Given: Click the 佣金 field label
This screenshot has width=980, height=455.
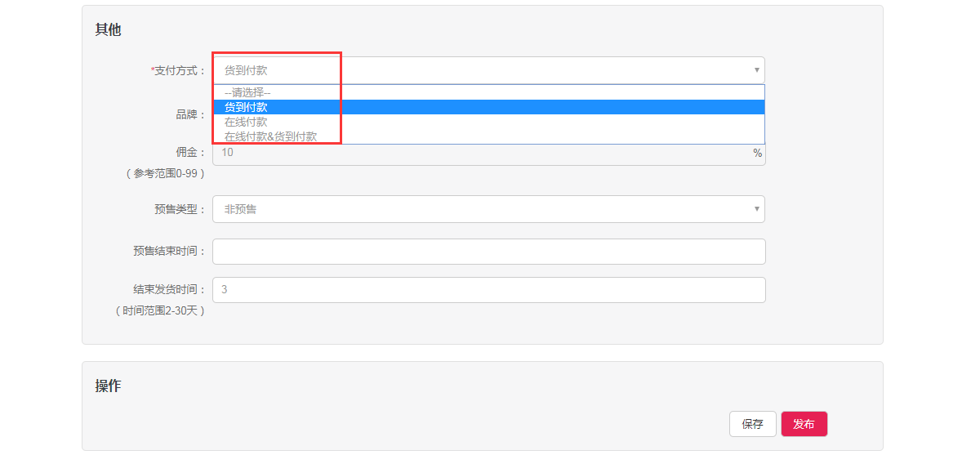Looking at the screenshot, I should click(x=191, y=153).
